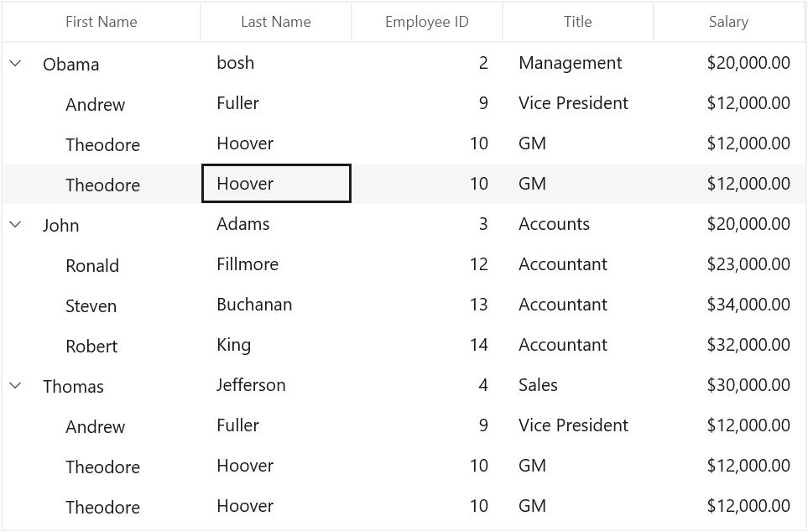This screenshot has width=808, height=532.
Task: Select Vice President in Andrew's row under Thomas
Action: (x=577, y=425)
